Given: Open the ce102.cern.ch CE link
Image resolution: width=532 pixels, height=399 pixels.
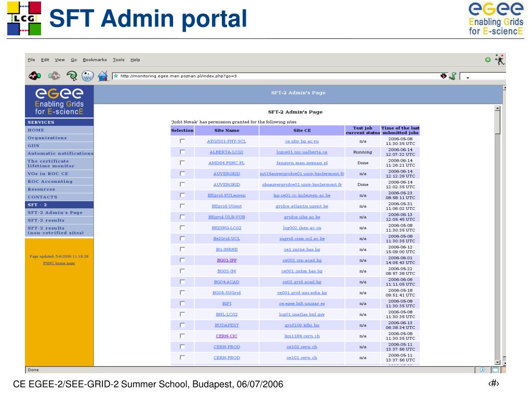Looking at the screenshot, I should (302, 347).
